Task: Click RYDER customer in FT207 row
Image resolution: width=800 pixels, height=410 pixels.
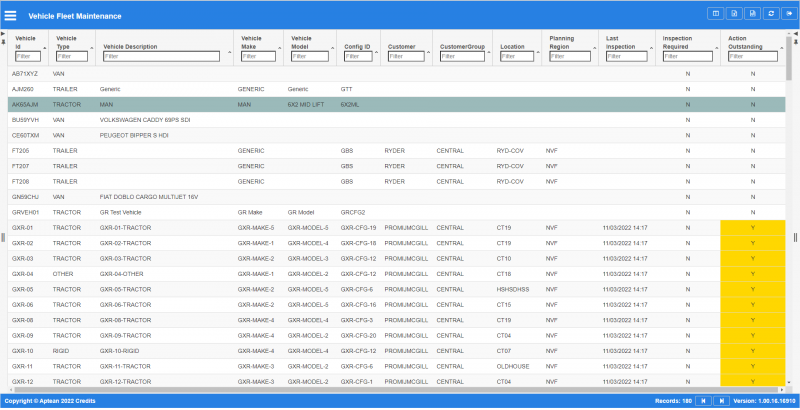Action: pos(394,166)
